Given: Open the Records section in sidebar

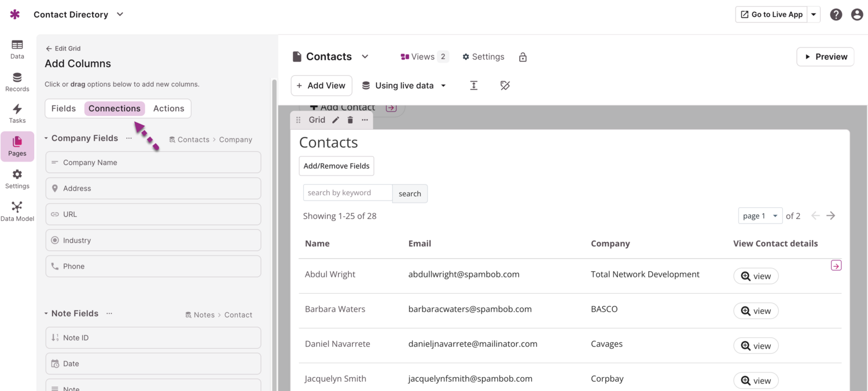Looking at the screenshot, I should click(17, 82).
